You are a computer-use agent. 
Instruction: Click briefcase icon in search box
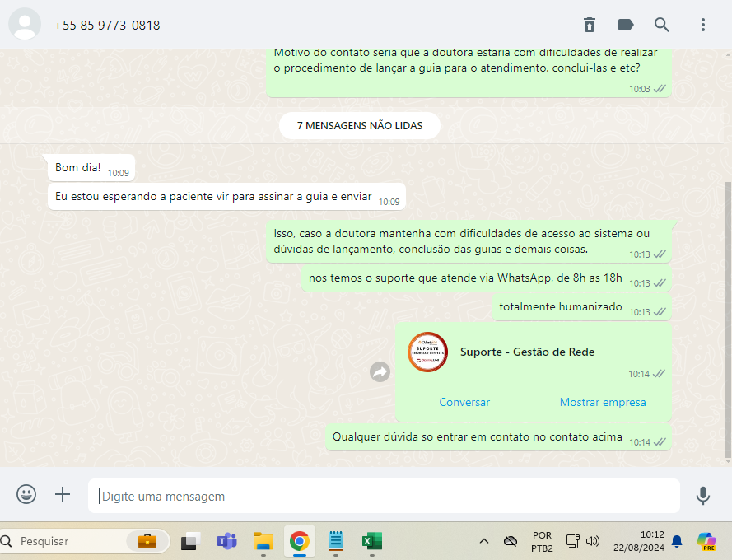click(x=147, y=541)
